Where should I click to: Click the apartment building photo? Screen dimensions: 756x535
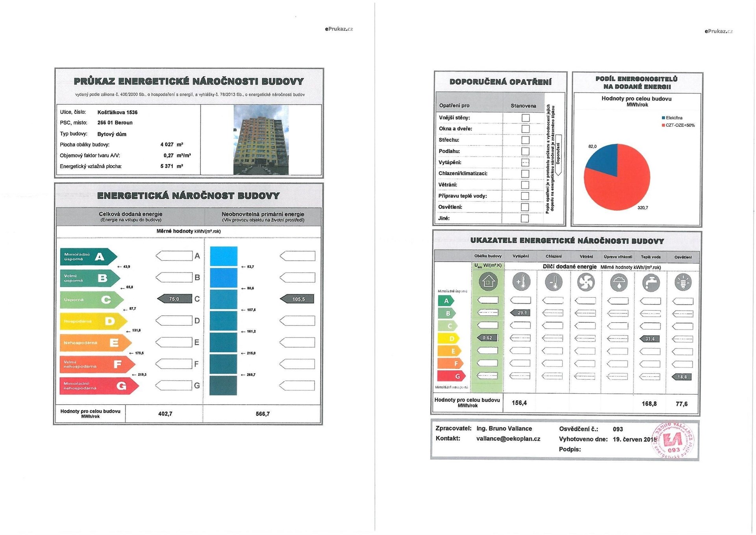coord(261,140)
